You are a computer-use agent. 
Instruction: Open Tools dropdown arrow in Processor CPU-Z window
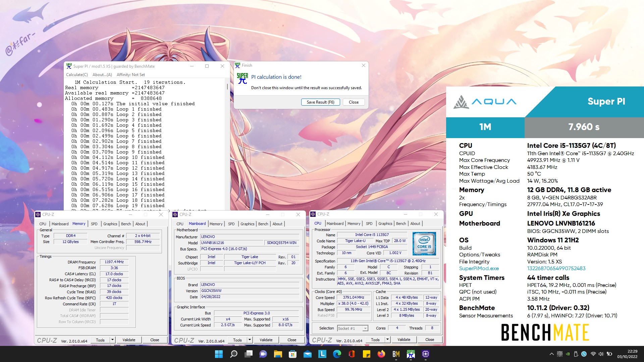pyautogui.click(x=387, y=340)
